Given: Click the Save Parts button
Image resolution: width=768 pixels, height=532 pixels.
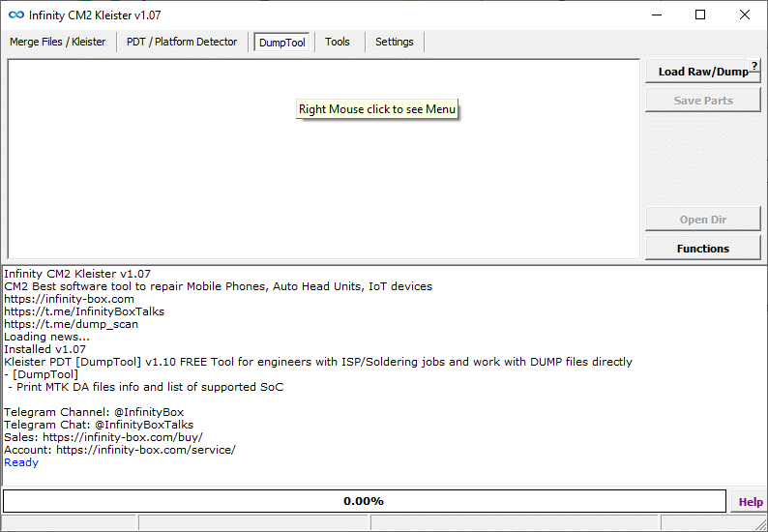Looking at the screenshot, I should click(x=703, y=101).
